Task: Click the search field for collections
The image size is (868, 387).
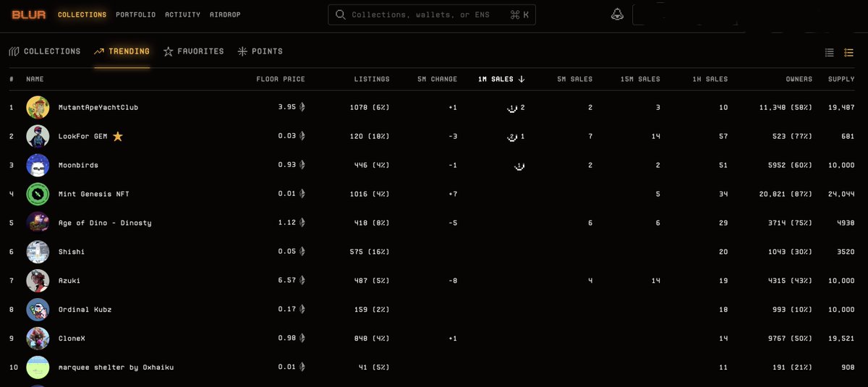Action: pos(432,14)
